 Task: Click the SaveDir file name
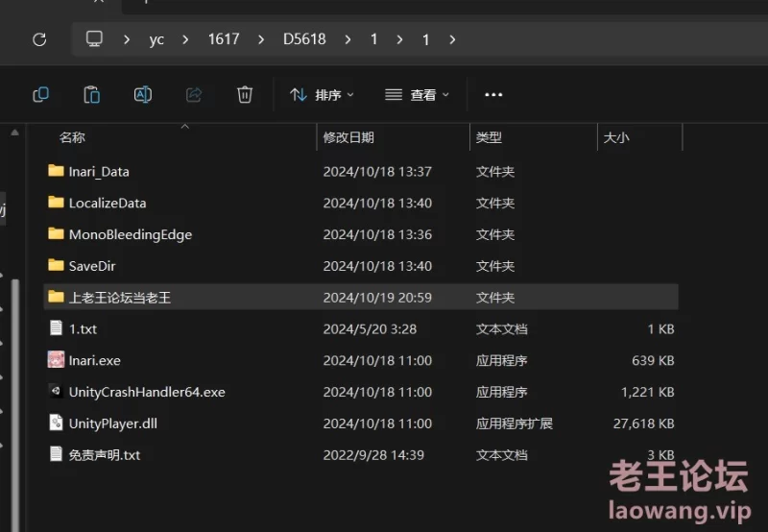click(x=92, y=266)
